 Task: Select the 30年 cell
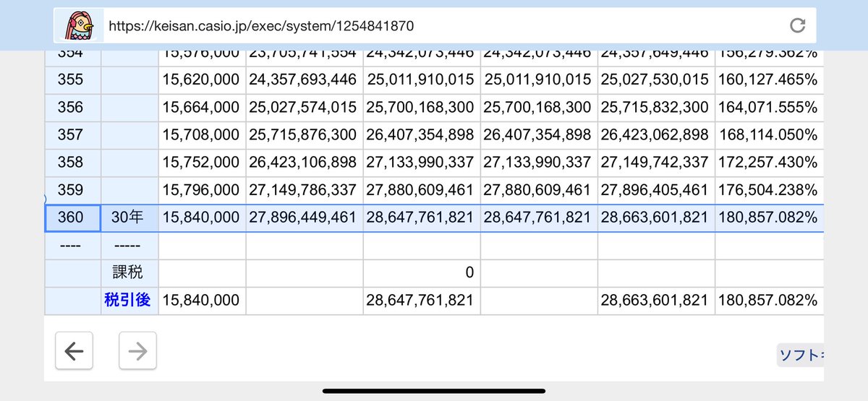click(x=129, y=217)
